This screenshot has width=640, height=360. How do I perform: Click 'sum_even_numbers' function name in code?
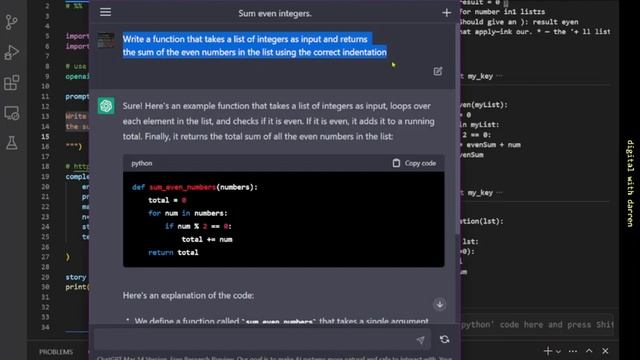(182, 187)
